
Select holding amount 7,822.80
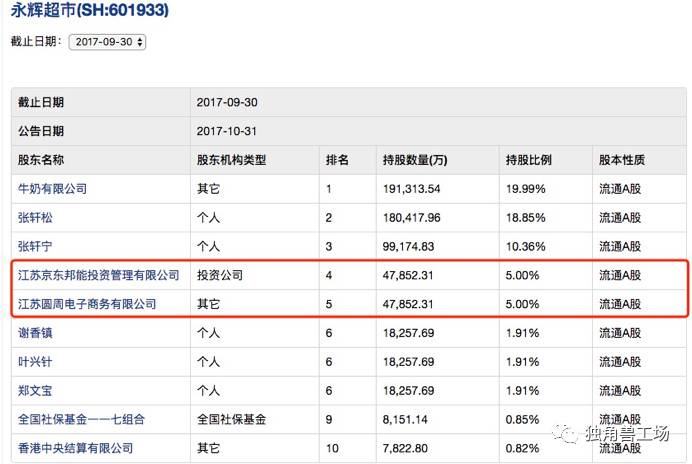click(x=405, y=448)
